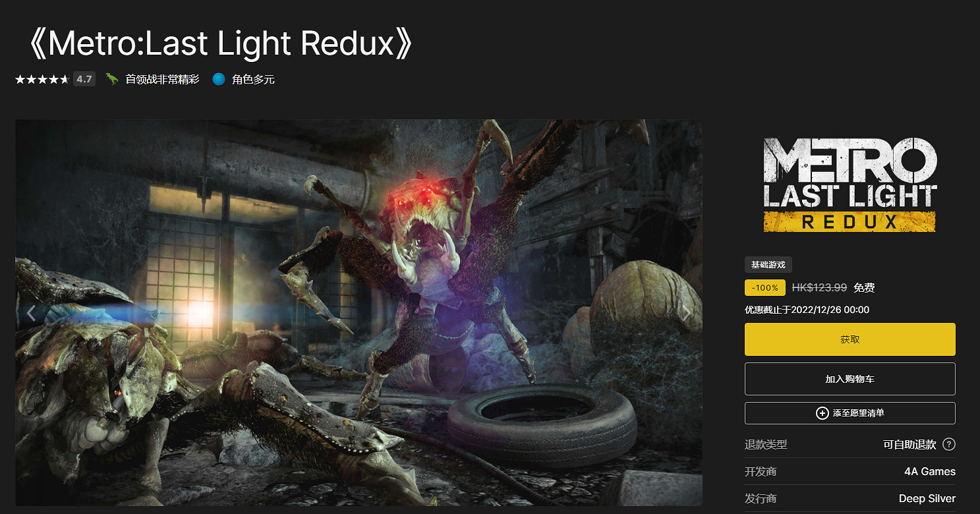Advance to the next screenshot with the right arrow

(x=687, y=314)
